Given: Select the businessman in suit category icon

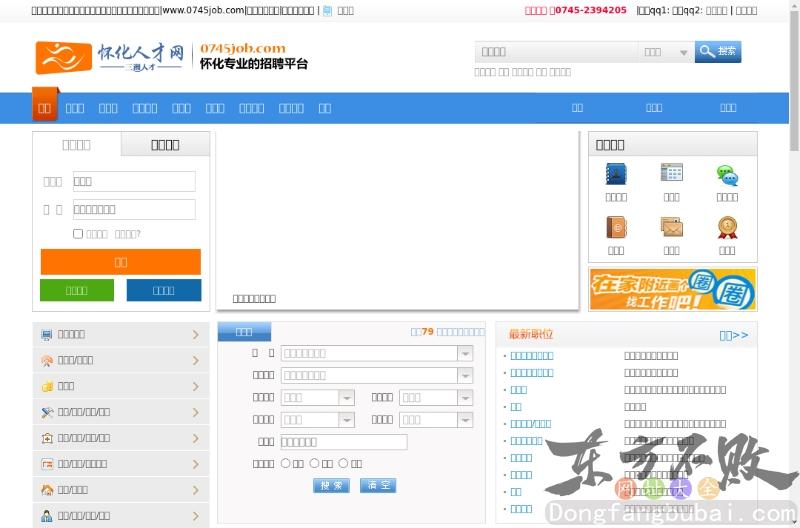Looking at the screenshot, I should 47,516.
